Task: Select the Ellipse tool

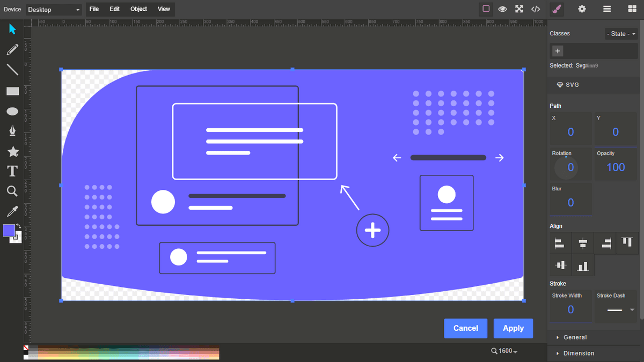Action: pos(13,111)
